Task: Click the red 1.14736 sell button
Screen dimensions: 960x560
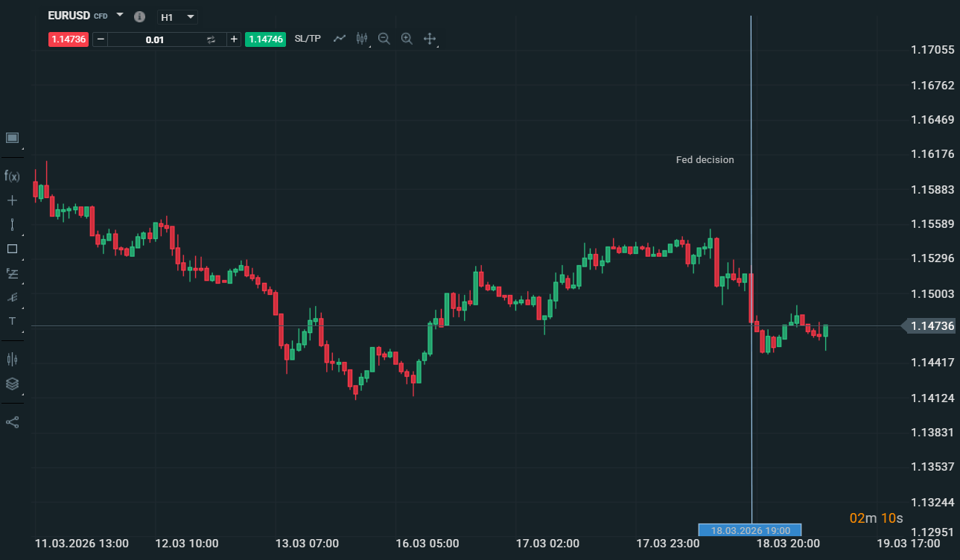Action: pyautogui.click(x=68, y=39)
